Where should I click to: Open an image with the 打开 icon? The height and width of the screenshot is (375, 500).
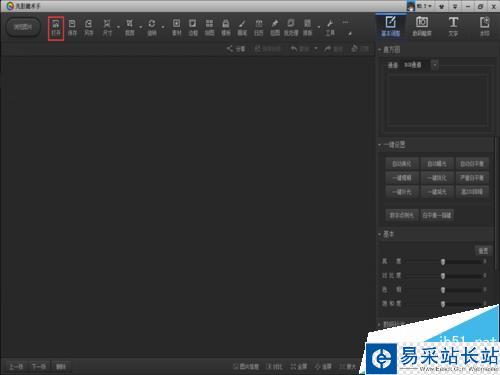coord(56,28)
